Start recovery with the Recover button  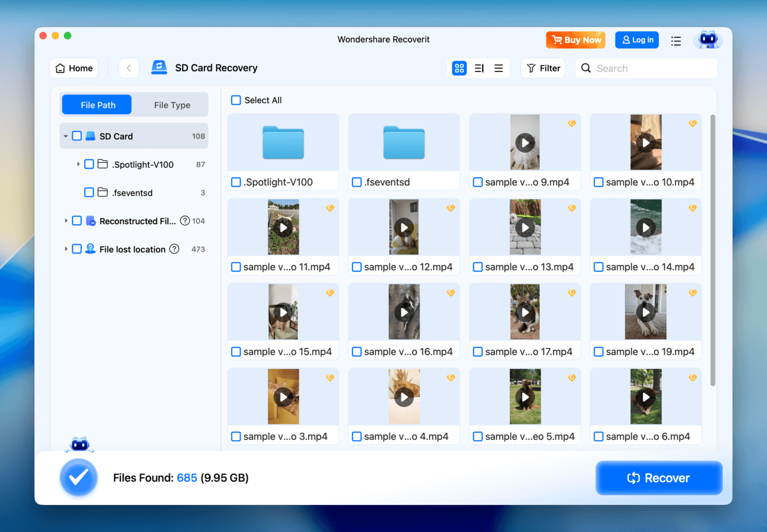tap(659, 478)
